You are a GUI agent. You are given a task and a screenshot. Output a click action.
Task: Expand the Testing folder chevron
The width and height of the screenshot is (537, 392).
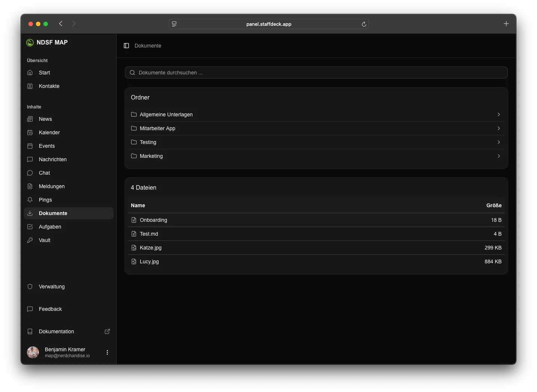pos(499,142)
